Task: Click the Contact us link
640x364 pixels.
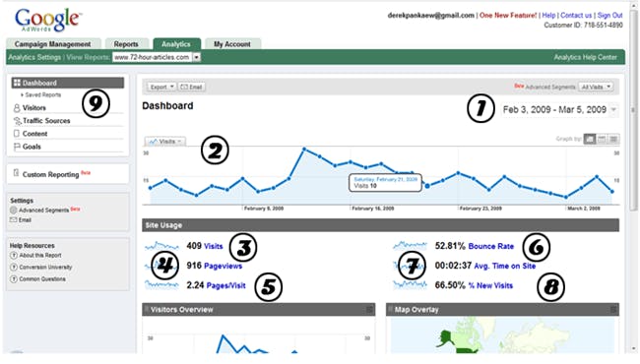Action: coord(576,16)
